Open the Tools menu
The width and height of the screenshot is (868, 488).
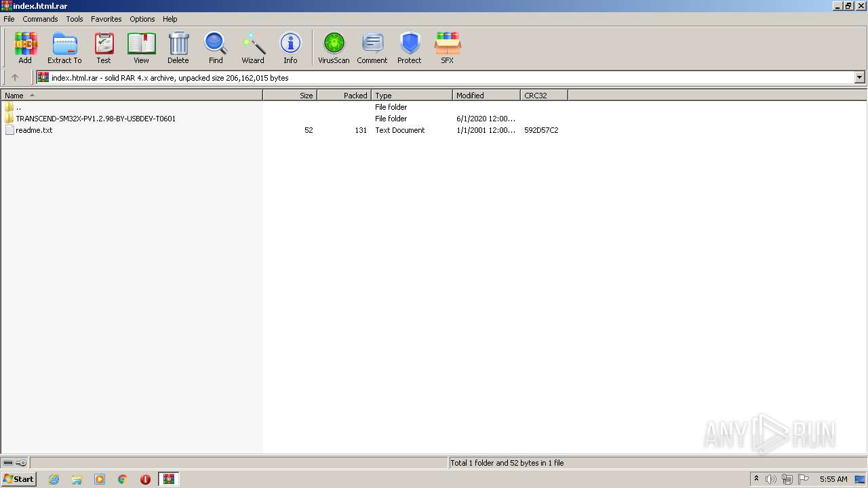pyautogui.click(x=75, y=19)
